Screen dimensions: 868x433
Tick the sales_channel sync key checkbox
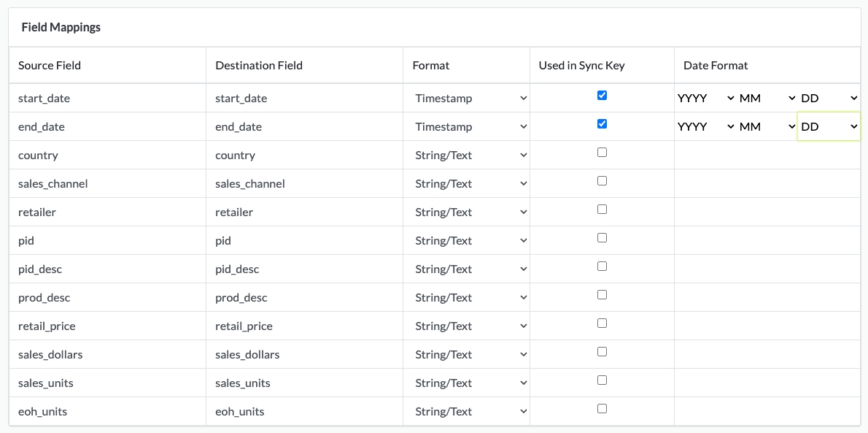click(x=602, y=181)
